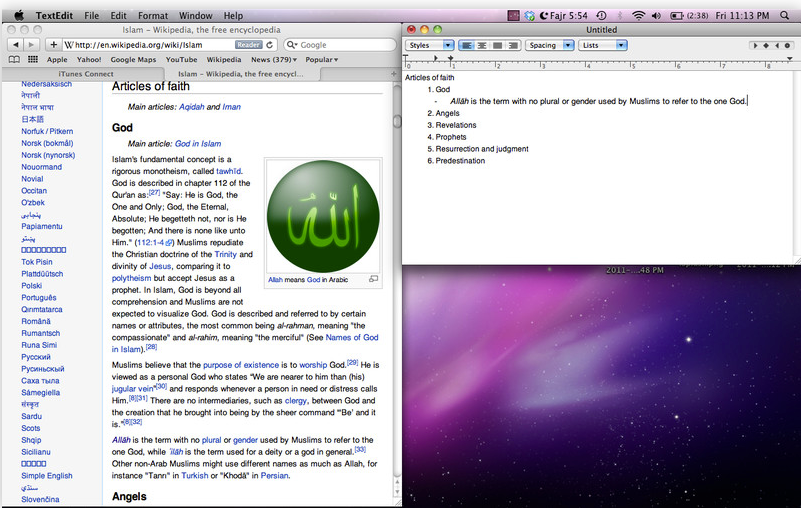Viewport: 801px width, 508px height.
Task: Open the Persian link
Action: coord(274,475)
